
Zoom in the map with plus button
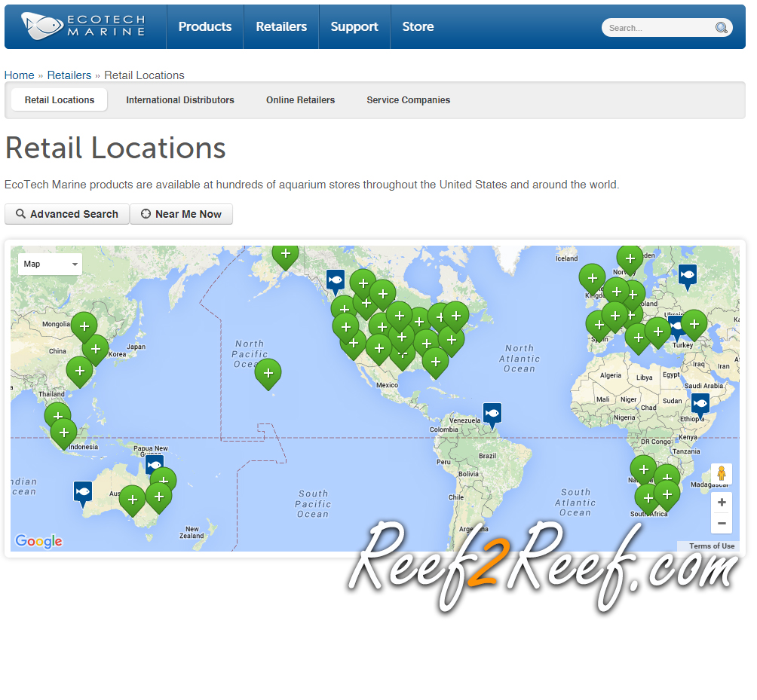(x=722, y=503)
